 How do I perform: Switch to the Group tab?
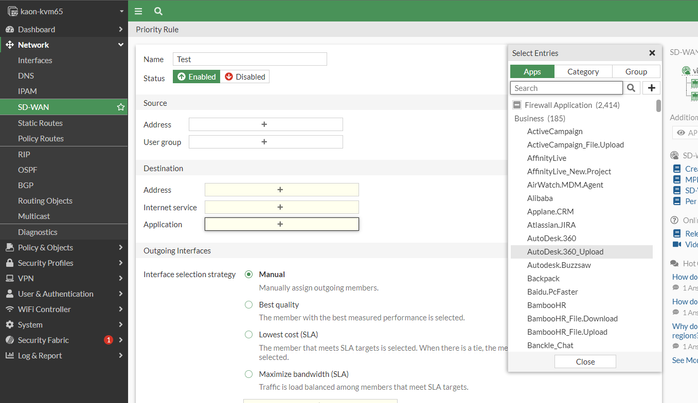[635, 72]
